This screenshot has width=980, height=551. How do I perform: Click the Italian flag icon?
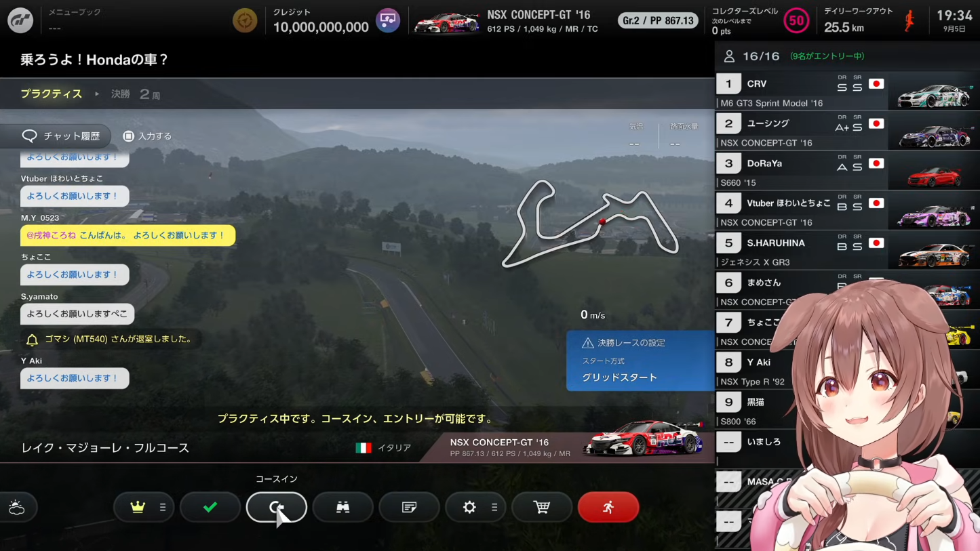pos(364,448)
